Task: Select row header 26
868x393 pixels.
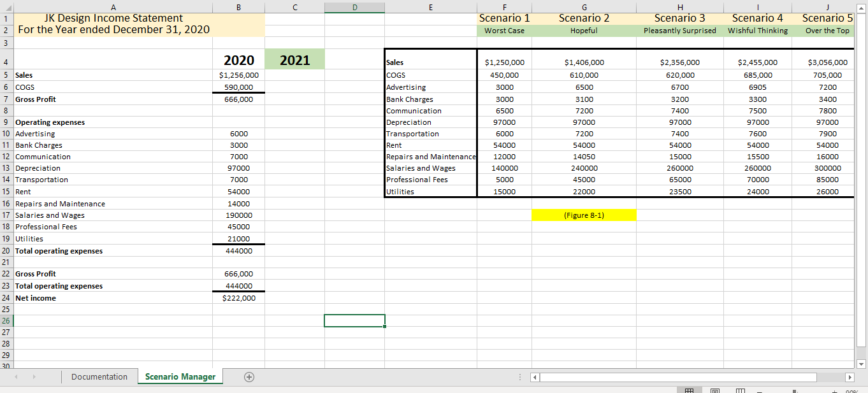Action: [6, 320]
